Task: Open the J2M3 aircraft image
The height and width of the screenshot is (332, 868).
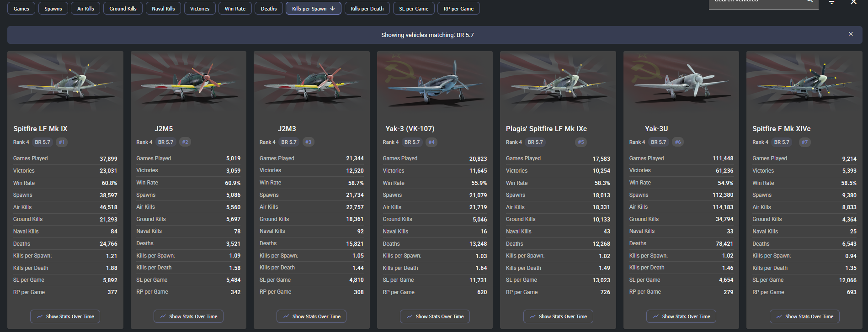Action: [x=312, y=82]
